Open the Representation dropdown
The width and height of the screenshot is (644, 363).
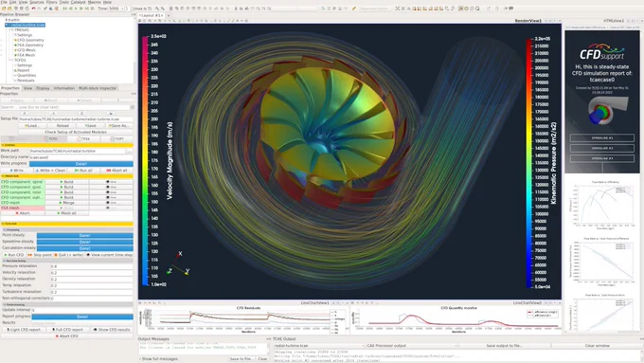click(374, 9)
